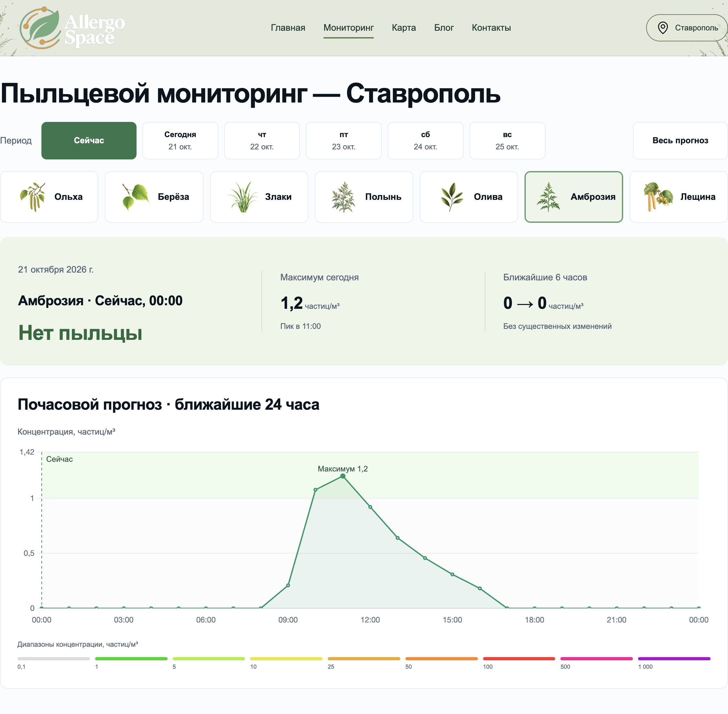Image resolution: width=728 pixels, height=714 pixels.
Task: Click the 06:00 axis label
Action: pos(206,620)
